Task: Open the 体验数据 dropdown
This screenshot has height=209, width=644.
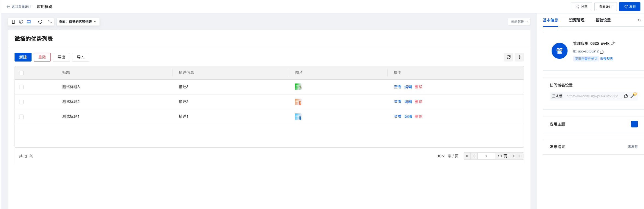Action: pos(519,22)
